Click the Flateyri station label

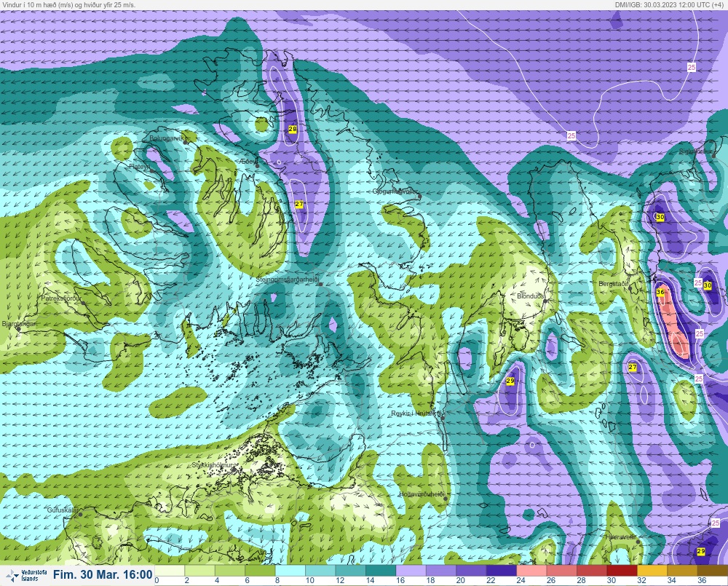click(139, 166)
